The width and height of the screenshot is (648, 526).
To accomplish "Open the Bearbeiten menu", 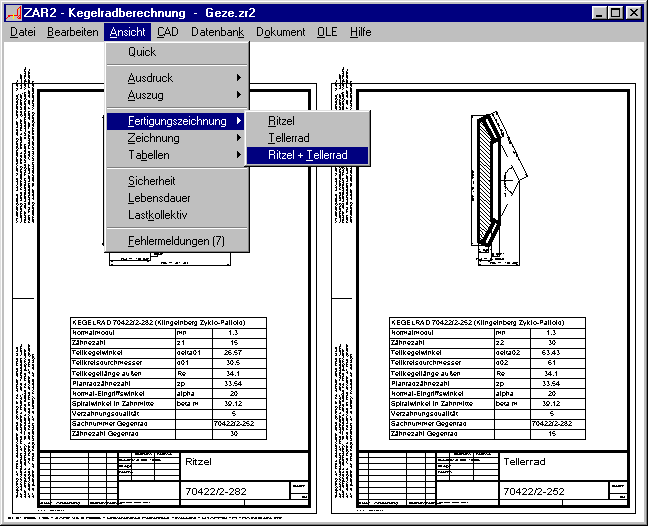I will pos(72,32).
